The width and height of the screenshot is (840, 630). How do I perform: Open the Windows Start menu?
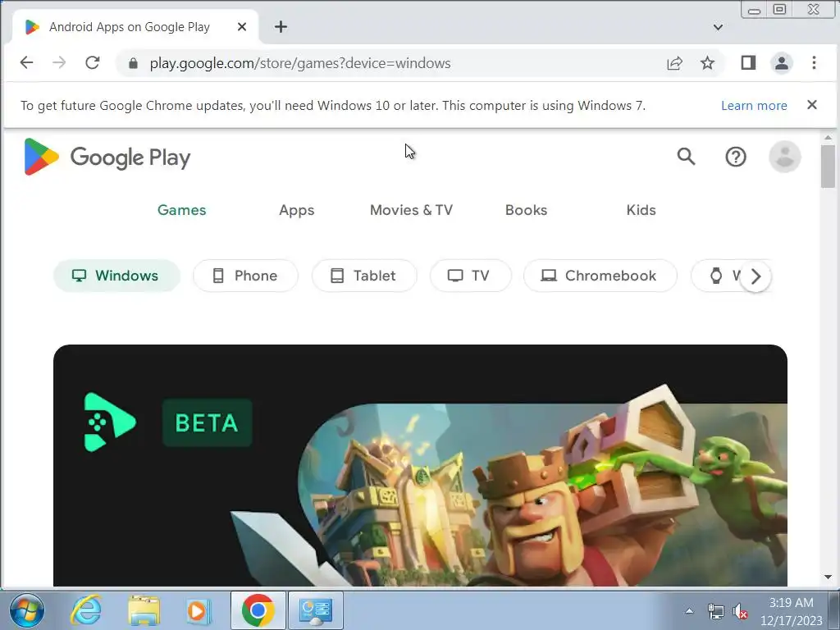click(27, 610)
